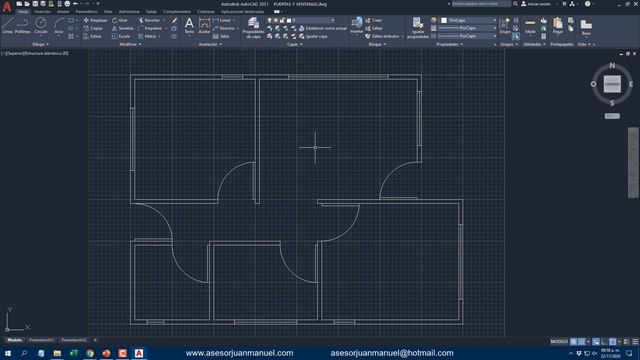Viewport: 640px width, 360px height.
Task: Toggle MODELO space button in status bar
Action: coord(559,341)
